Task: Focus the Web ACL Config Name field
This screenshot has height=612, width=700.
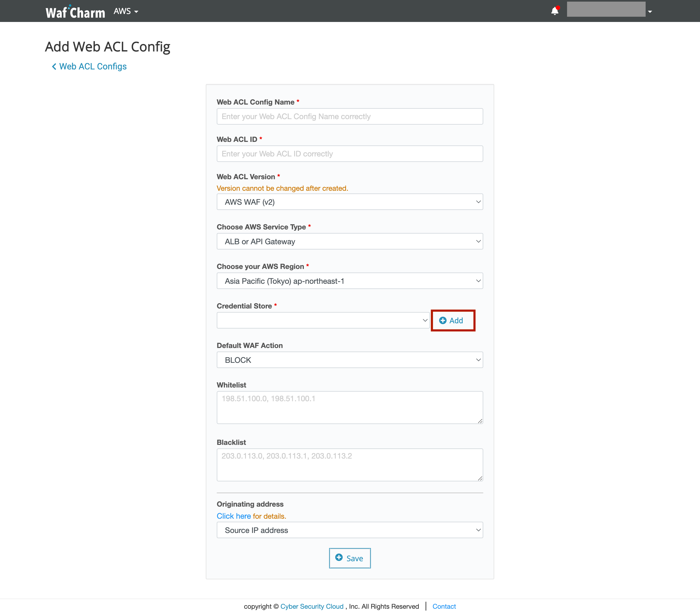Action: 349,116
